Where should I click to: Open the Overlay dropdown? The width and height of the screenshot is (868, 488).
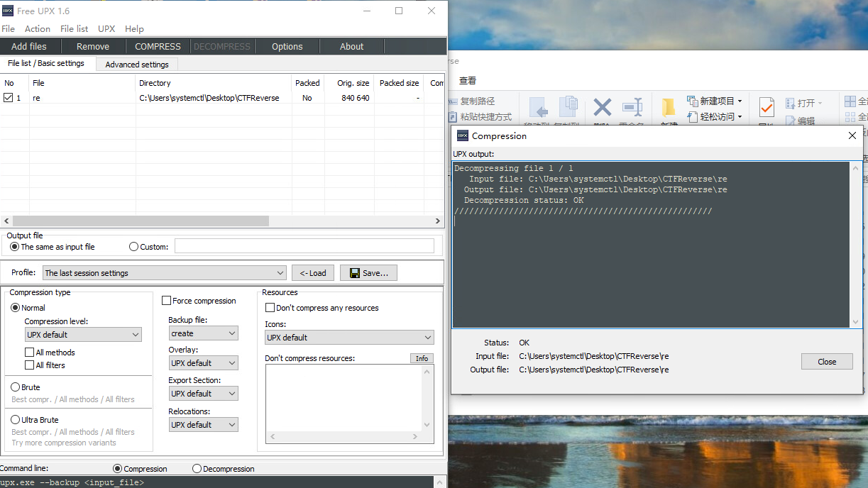[x=203, y=363]
